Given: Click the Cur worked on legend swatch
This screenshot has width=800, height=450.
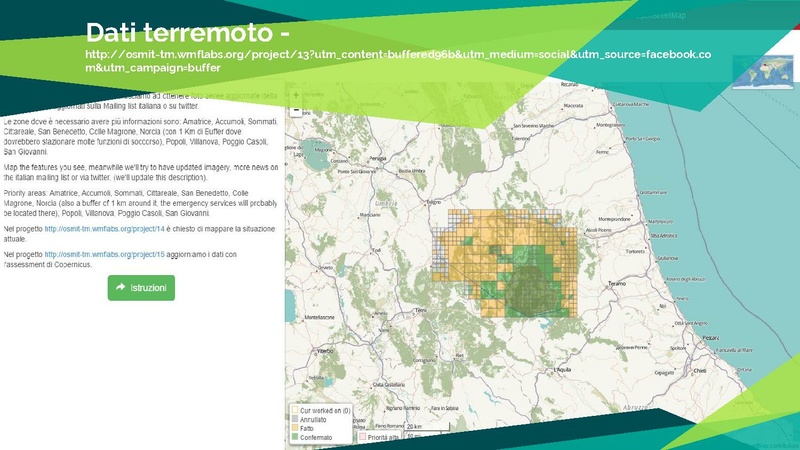Looking at the screenshot, I should coord(294,409).
